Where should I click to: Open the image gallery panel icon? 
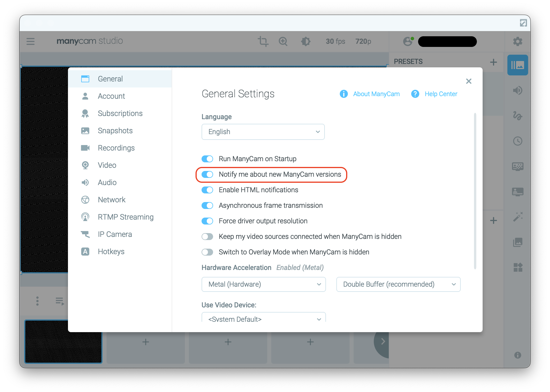(x=518, y=242)
